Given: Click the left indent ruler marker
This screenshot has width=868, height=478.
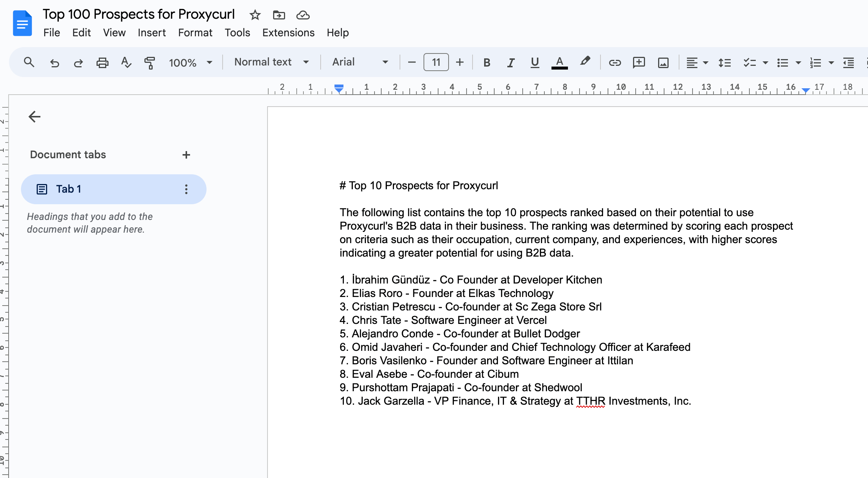Looking at the screenshot, I should pyautogui.click(x=339, y=89).
